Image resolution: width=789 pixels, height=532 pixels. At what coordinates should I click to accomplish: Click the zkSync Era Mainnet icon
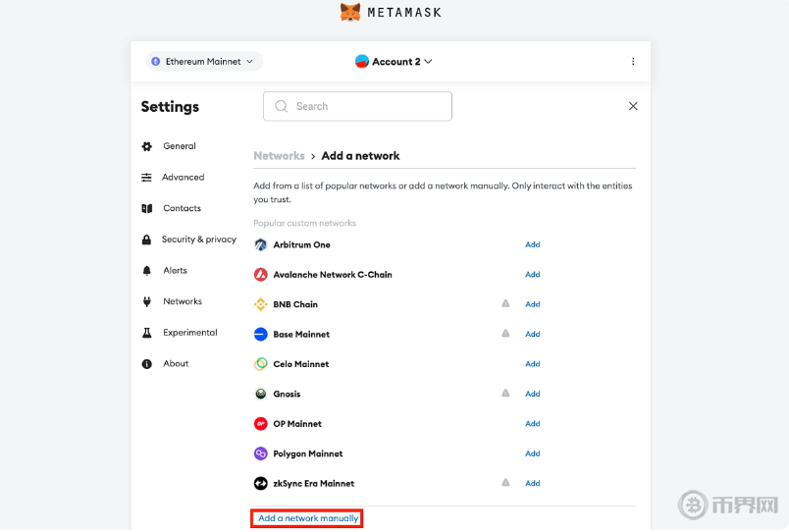point(261,484)
